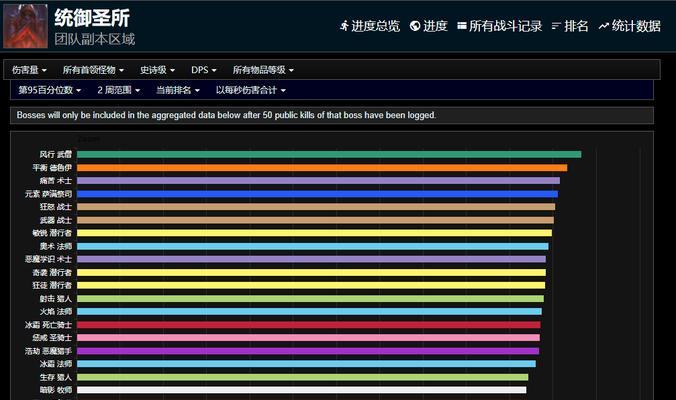
Task: Click the globe icon next to 进度
Action: 415,26
